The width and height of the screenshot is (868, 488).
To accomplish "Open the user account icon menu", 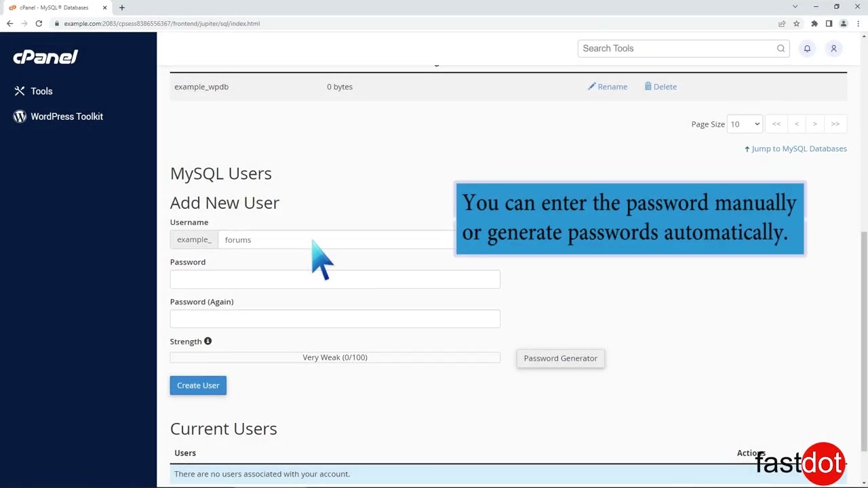I will (x=833, y=49).
